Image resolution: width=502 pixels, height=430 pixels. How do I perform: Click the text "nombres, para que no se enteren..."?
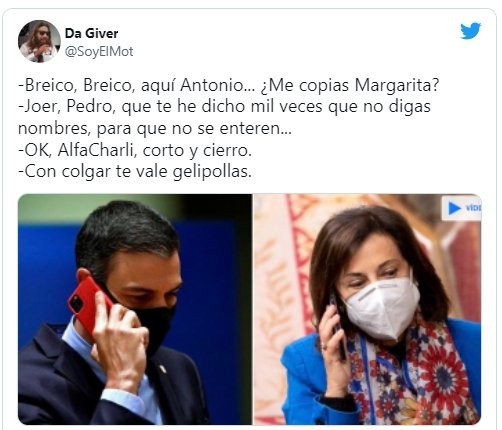click(155, 128)
